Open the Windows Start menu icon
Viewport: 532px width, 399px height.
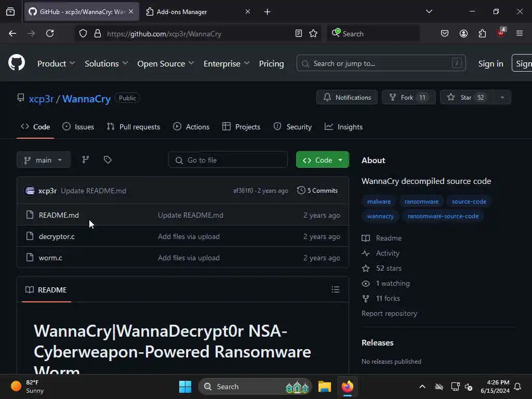pos(185,387)
